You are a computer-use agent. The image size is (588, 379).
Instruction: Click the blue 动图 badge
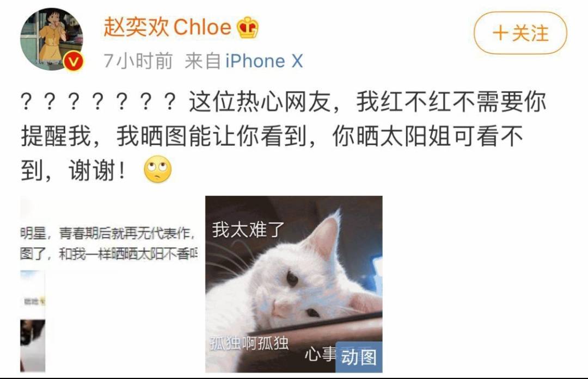(359, 357)
